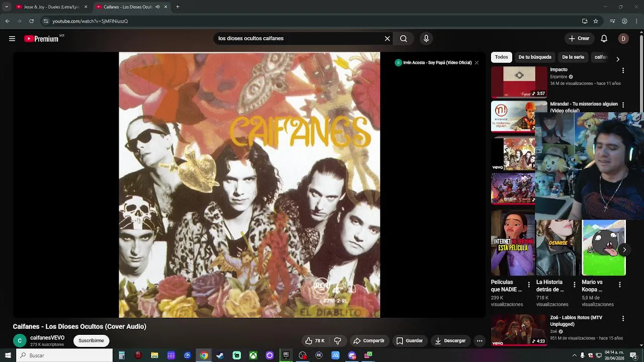
Task: Open the Enjambre channel link
Action: click(558, 77)
